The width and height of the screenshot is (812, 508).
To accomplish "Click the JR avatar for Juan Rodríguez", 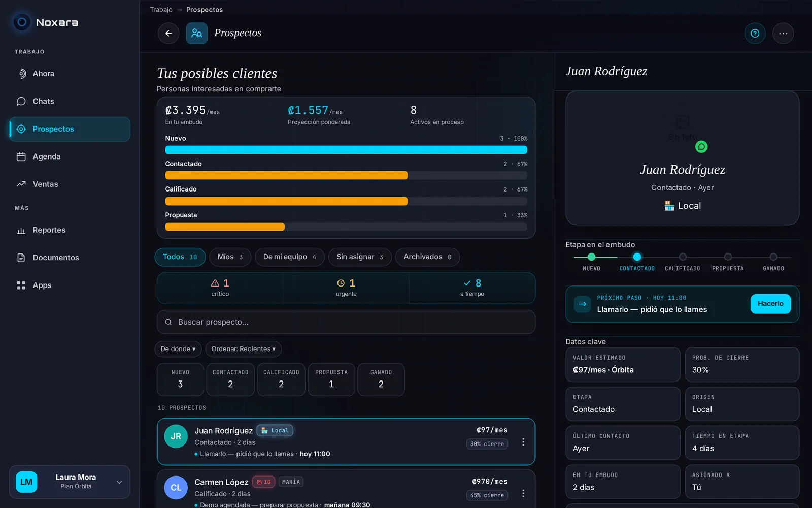I will point(176,436).
